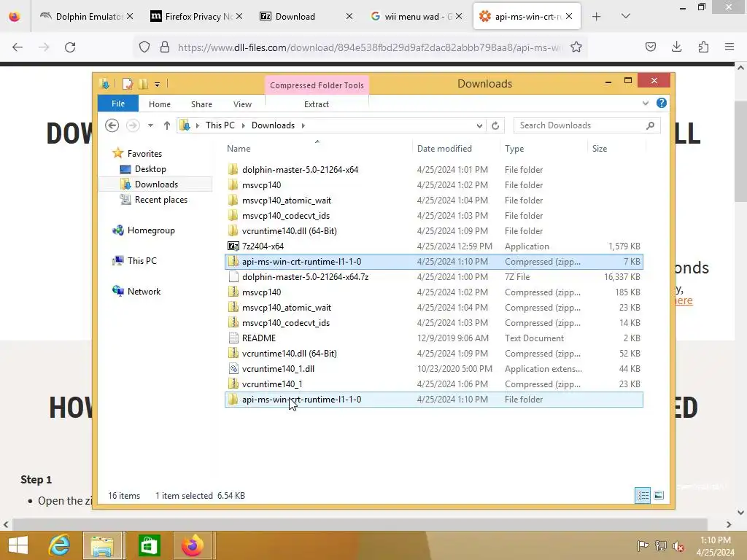Select Network in the navigation pane
This screenshot has height=560, width=747.
pyautogui.click(x=144, y=291)
